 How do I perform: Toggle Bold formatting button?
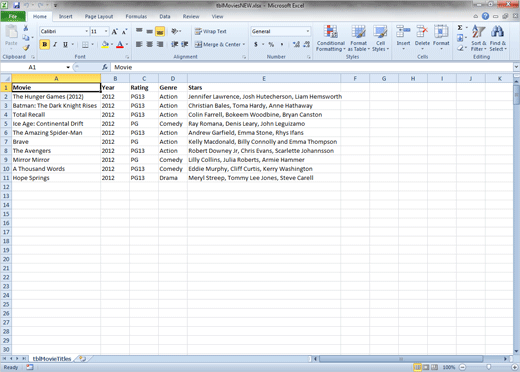click(45, 44)
